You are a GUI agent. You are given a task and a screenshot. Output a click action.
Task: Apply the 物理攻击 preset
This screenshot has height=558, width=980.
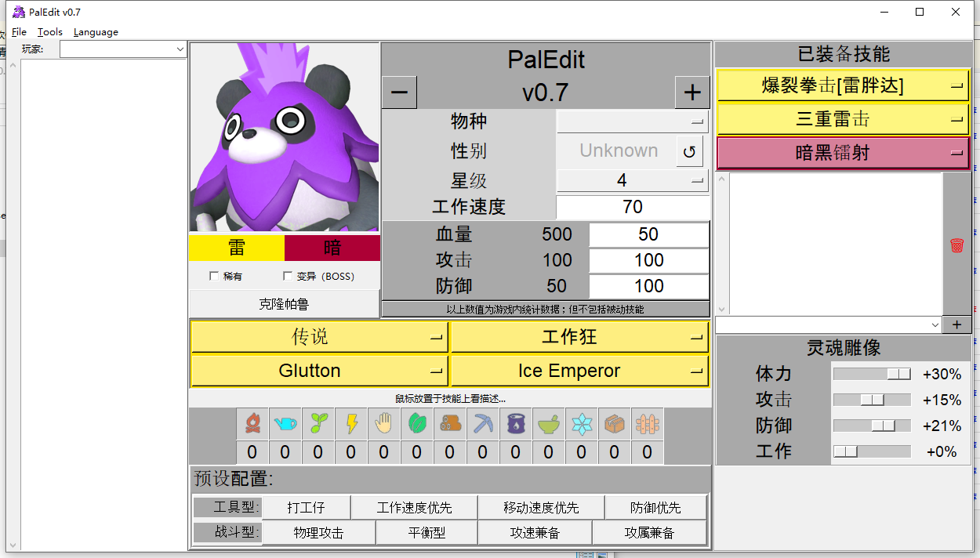click(x=318, y=533)
